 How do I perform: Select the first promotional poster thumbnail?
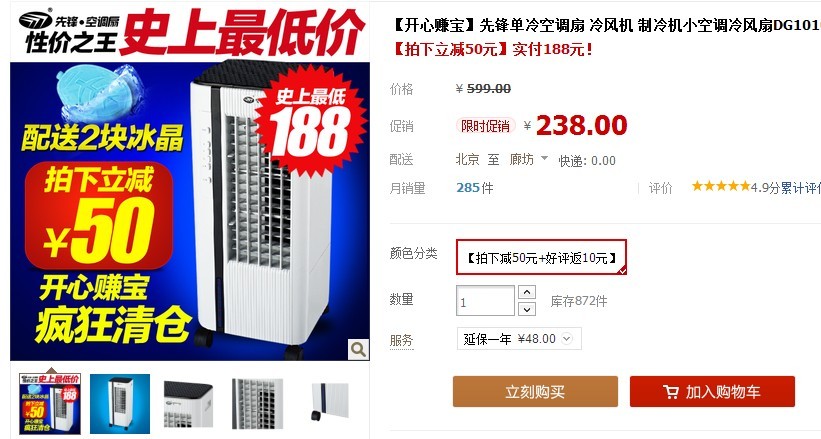[50, 403]
